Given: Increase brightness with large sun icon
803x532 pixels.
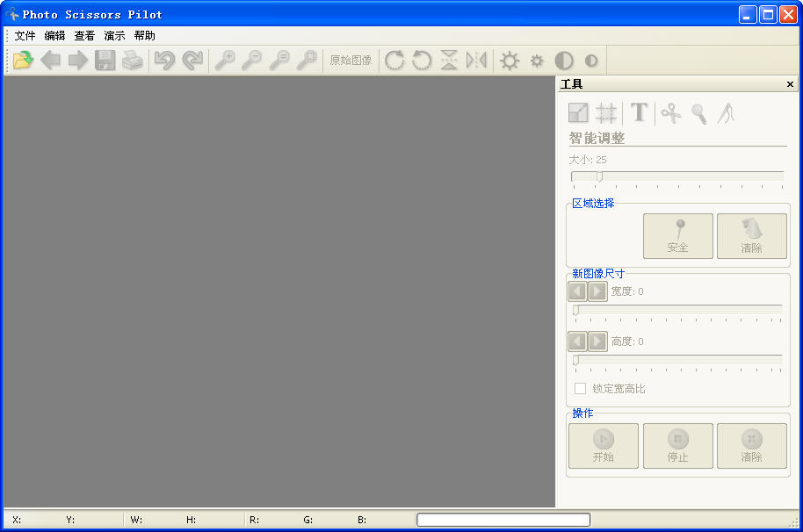Looking at the screenshot, I should [509, 61].
